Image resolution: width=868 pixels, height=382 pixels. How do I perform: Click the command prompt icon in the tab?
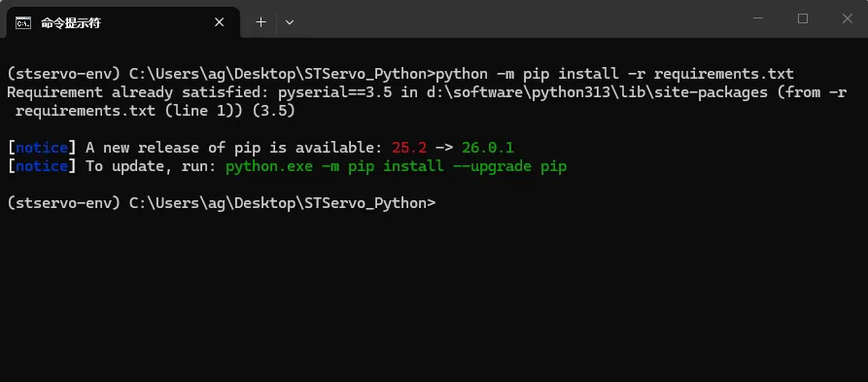[x=23, y=22]
